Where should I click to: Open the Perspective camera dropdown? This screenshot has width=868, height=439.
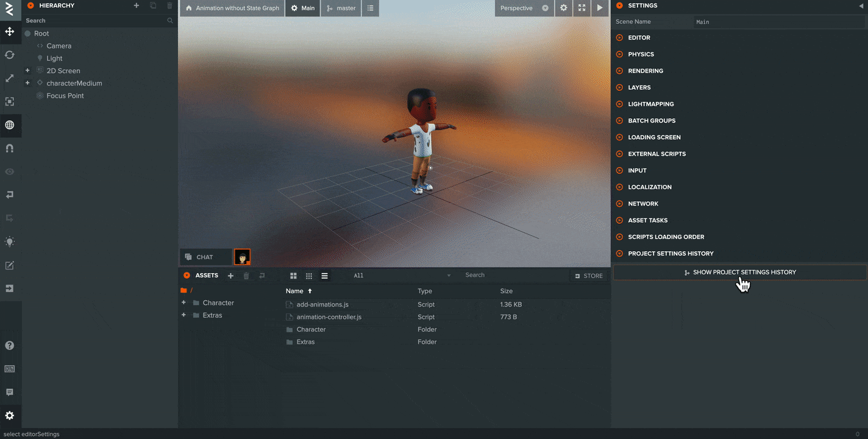point(524,8)
